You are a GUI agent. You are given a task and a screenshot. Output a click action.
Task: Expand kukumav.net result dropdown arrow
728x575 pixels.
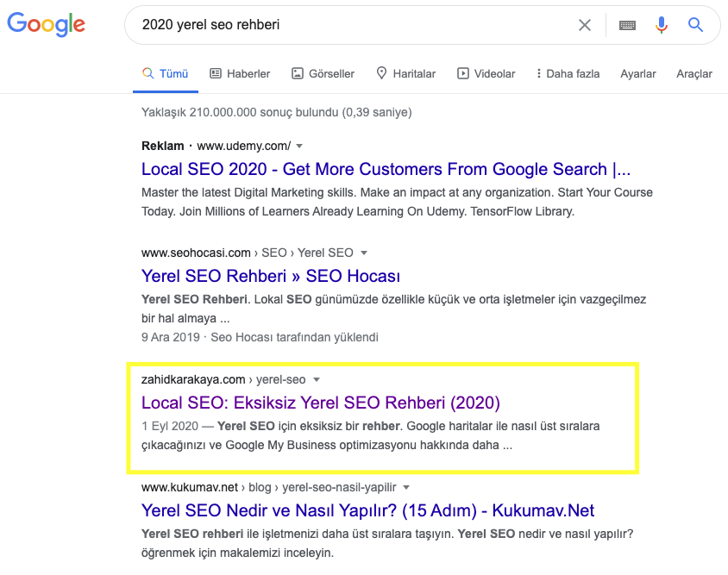[x=406, y=487]
